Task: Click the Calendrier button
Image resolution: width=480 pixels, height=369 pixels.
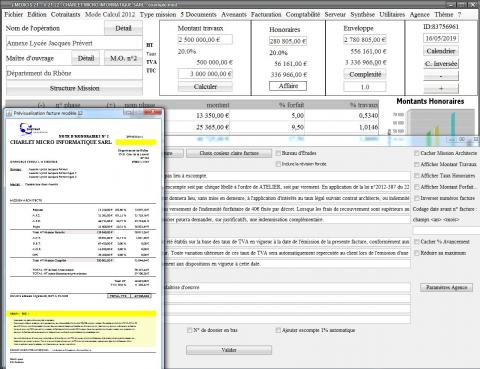Action: tap(441, 51)
